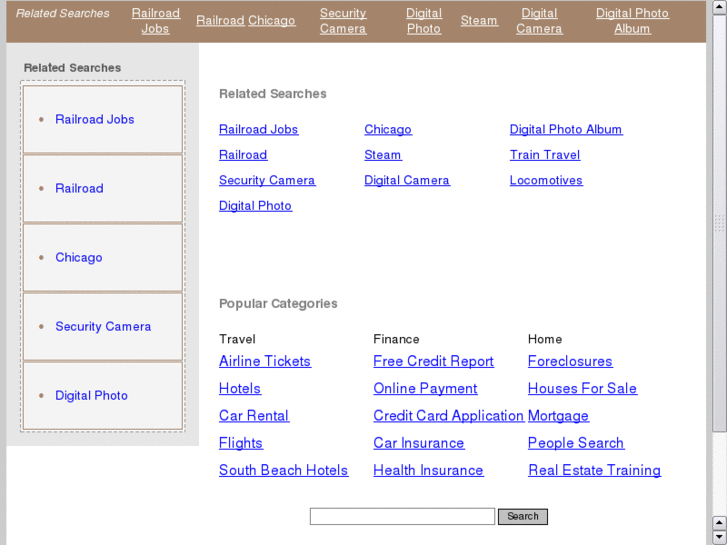
Task: Open Railroad in main Related Searches list
Action: (243, 155)
